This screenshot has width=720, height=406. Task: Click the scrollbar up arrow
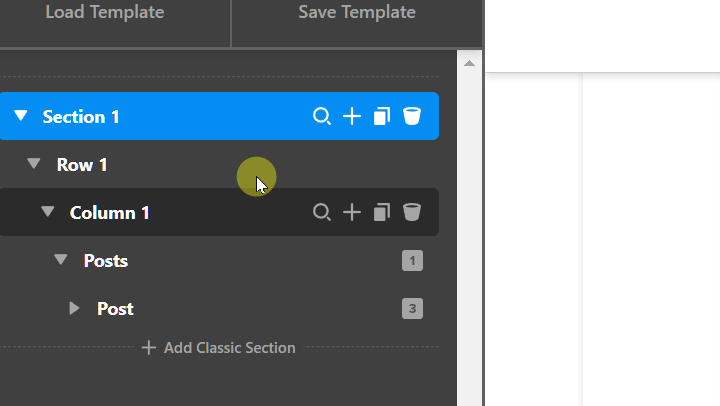point(469,63)
